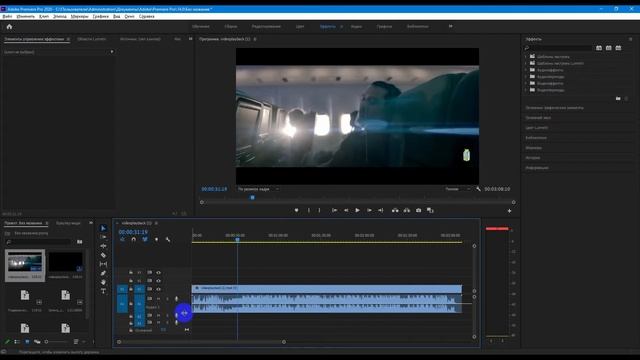The height and width of the screenshot is (360, 640).
Task: Switch project panel to freeform view
Action: pos(37,342)
